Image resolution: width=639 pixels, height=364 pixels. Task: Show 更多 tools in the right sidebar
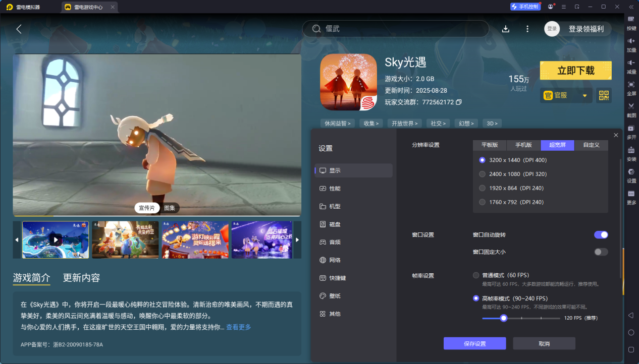click(x=631, y=194)
